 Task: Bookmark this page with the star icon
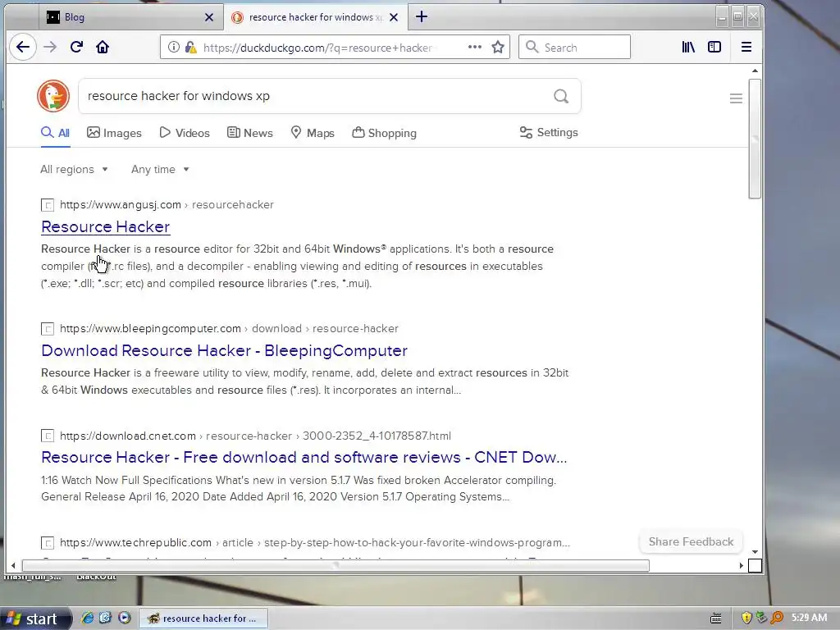[x=498, y=47]
